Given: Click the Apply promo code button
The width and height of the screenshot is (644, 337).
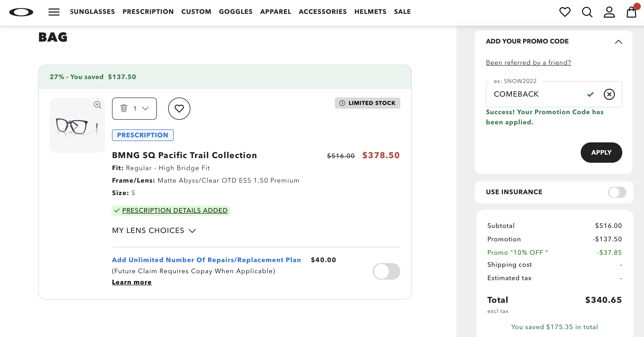Looking at the screenshot, I should pos(601,152).
